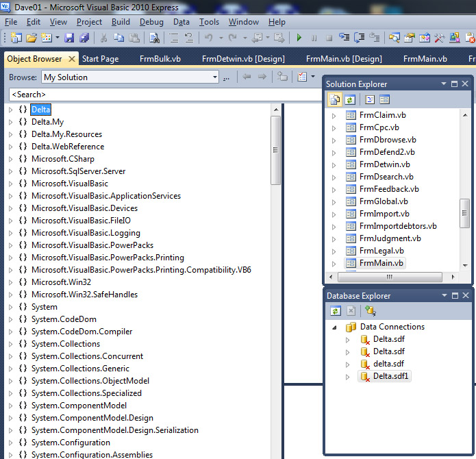Switch to the FrmBulk.vb tab
The height and width of the screenshot is (459, 476).
tap(160, 59)
